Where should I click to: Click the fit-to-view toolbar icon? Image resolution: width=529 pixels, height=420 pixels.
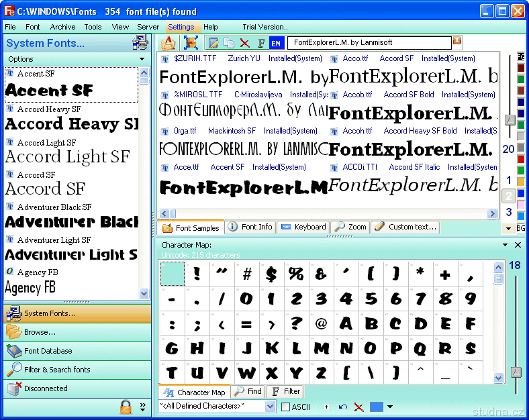click(x=191, y=43)
